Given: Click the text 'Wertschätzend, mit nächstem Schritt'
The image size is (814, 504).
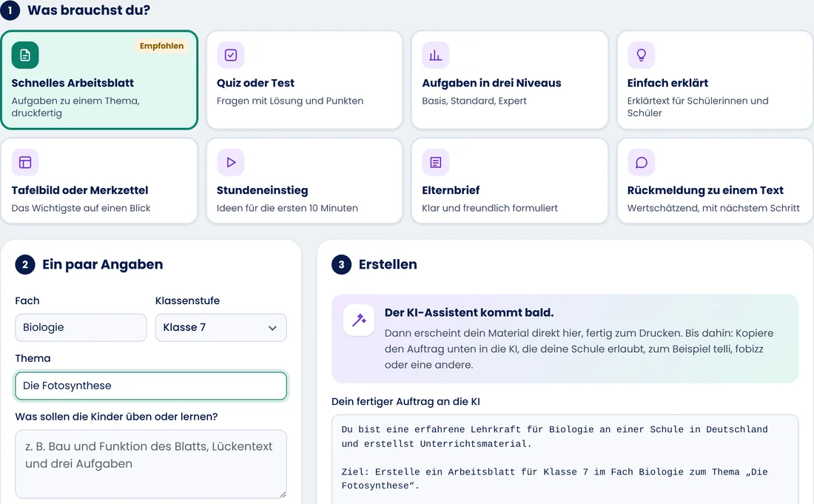Looking at the screenshot, I should click(x=713, y=208).
